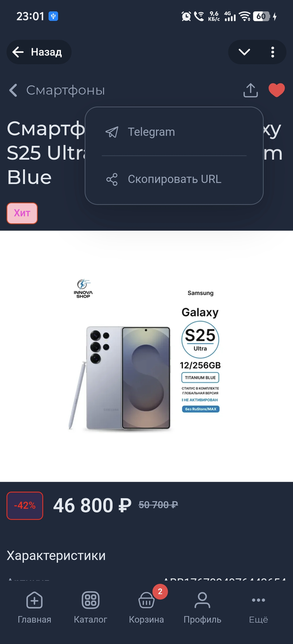Open Корзина cart with 2 items
Image resolution: width=293 pixels, height=644 pixels.
pyautogui.click(x=146, y=608)
